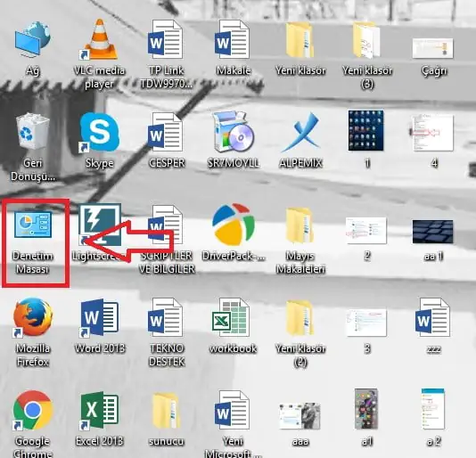Open the SCRIPTLER VE BILGILER Word document
Screen dimensions: 476x458
pyautogui.click(x=166, y=225)
